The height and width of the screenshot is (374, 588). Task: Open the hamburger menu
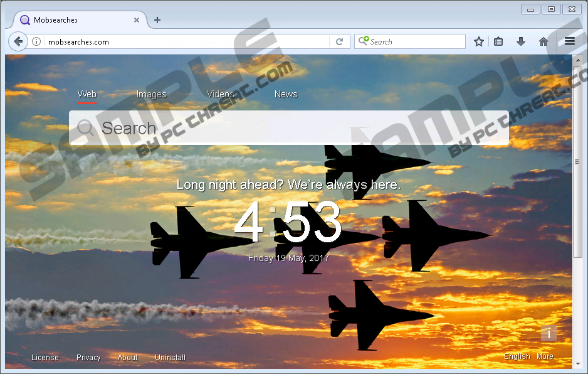[569, 41]
